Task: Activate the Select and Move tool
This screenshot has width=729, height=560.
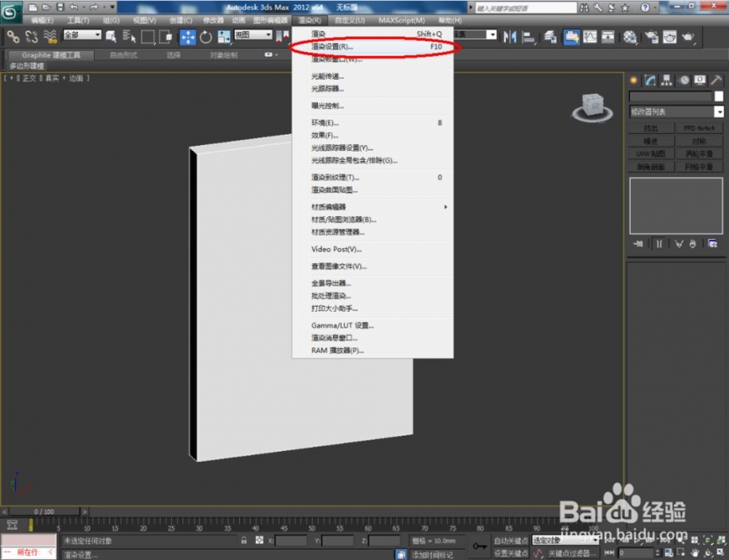Action: pos(188,37)
